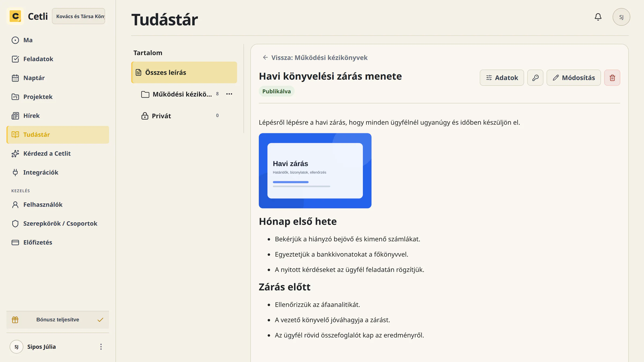Click the folder icon for Működési kézikönyvek
This screenshot has height=362, width=644.
pos(145,94)
